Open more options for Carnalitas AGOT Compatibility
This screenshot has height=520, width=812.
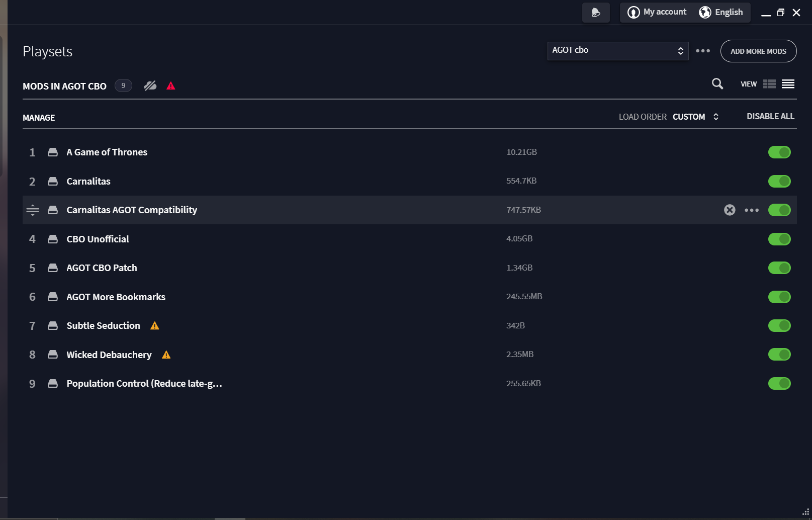coord(752,210)
